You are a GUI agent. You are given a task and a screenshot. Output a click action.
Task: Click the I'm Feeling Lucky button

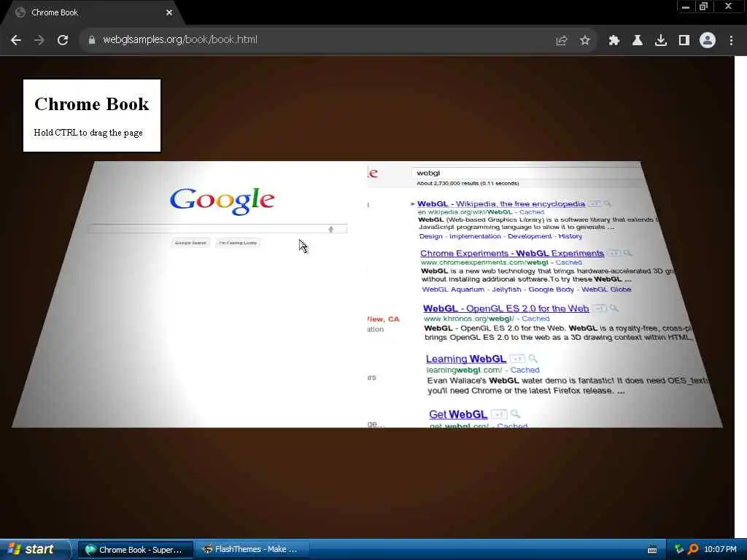pyautogui.click(x=237, y=243)
